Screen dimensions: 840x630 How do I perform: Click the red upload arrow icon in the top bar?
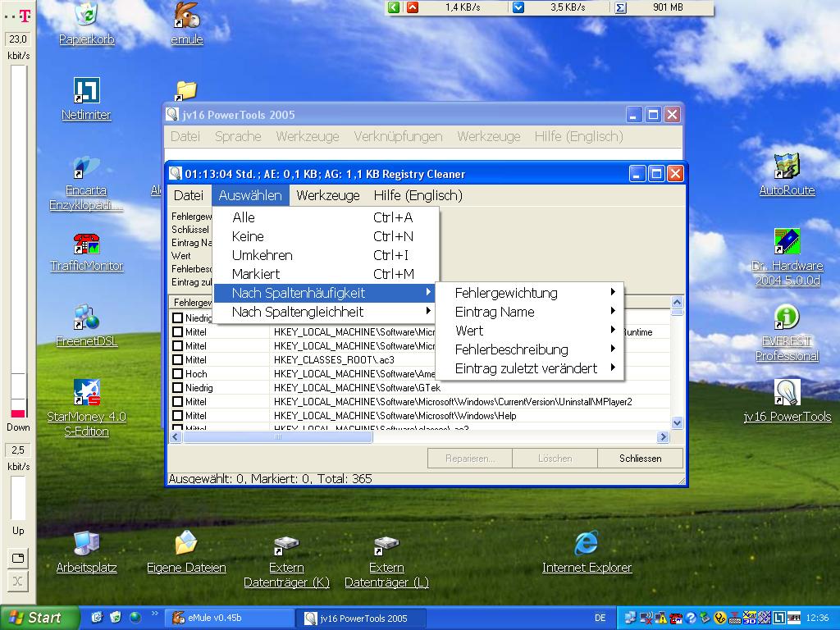pyautogui.click(x=412, y=7)
